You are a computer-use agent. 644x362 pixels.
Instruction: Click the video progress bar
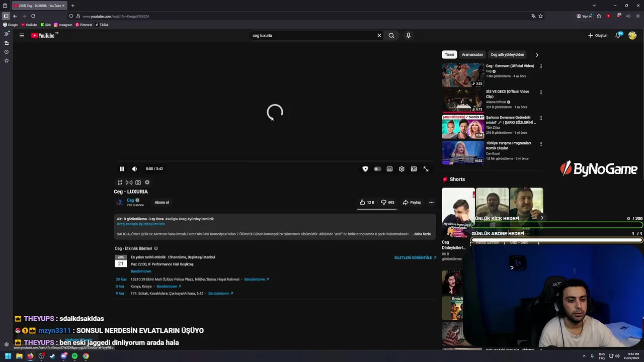(275, 161)
